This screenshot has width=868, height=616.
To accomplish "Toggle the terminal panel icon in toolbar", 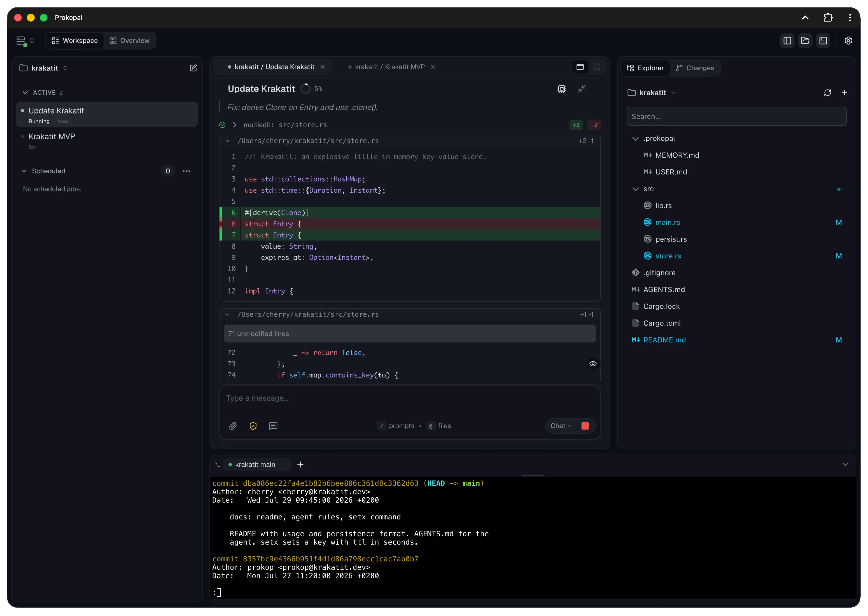I will click(x=823, y=41).
